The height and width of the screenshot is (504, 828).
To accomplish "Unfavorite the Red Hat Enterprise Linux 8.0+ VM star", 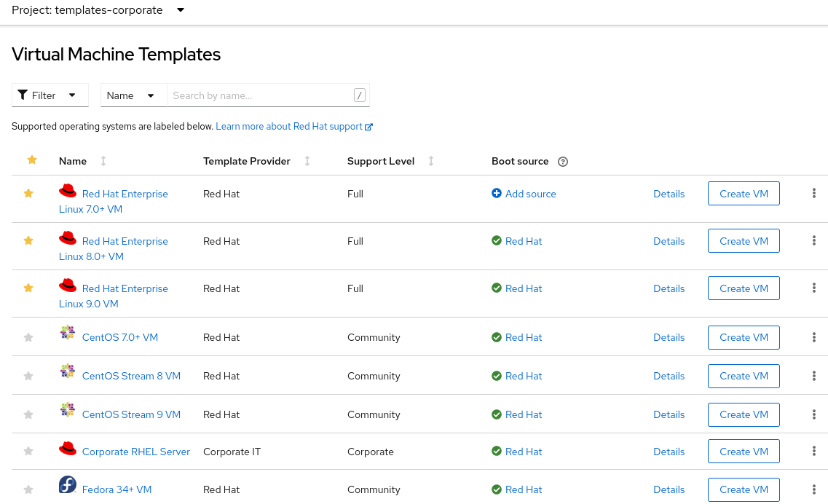I will [28, 240].
